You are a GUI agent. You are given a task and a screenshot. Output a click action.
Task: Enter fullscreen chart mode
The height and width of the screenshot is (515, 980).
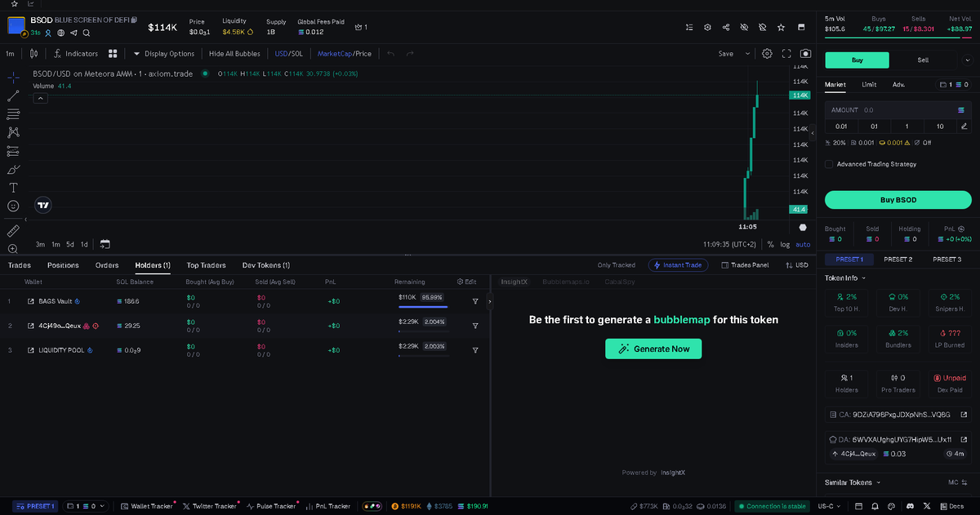[786, 54]
